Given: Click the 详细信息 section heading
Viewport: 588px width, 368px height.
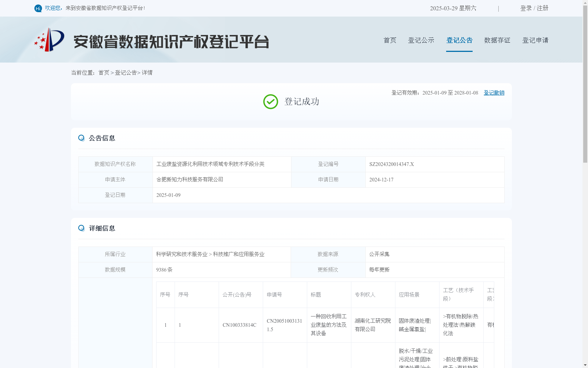Looking at the screenshot, I should (x=102, y=228).
